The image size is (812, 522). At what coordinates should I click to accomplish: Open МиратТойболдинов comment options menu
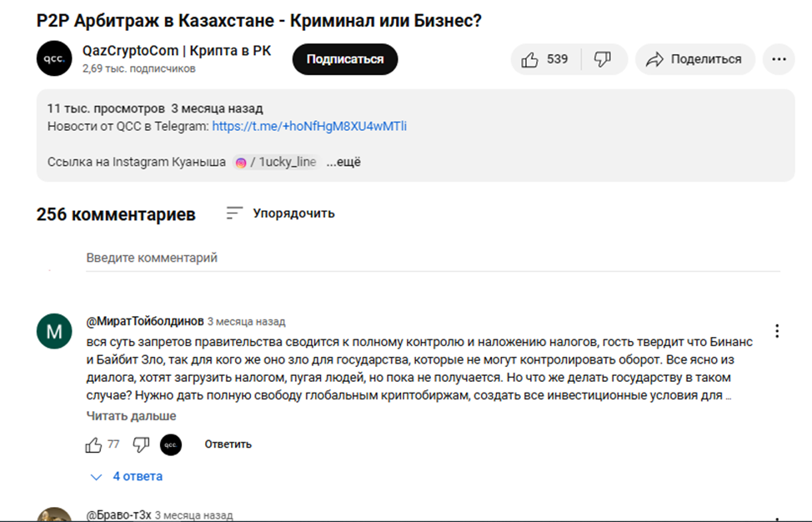click(777, 331)
